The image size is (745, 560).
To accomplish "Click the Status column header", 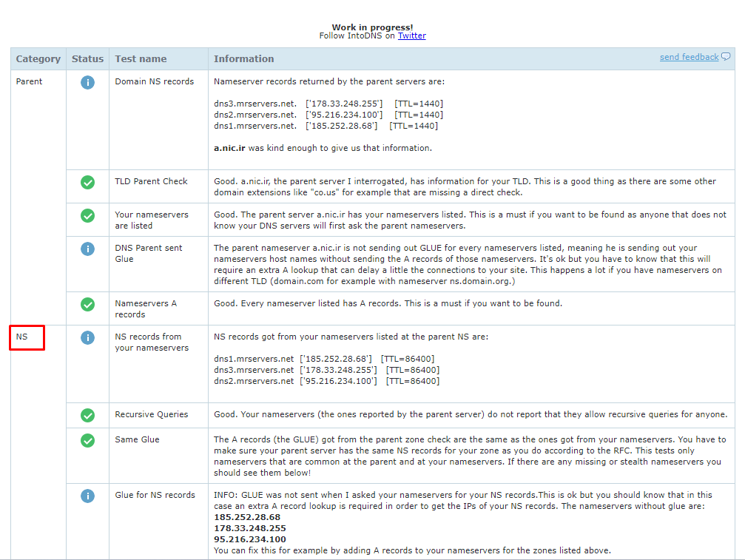I will click(87, 59).
